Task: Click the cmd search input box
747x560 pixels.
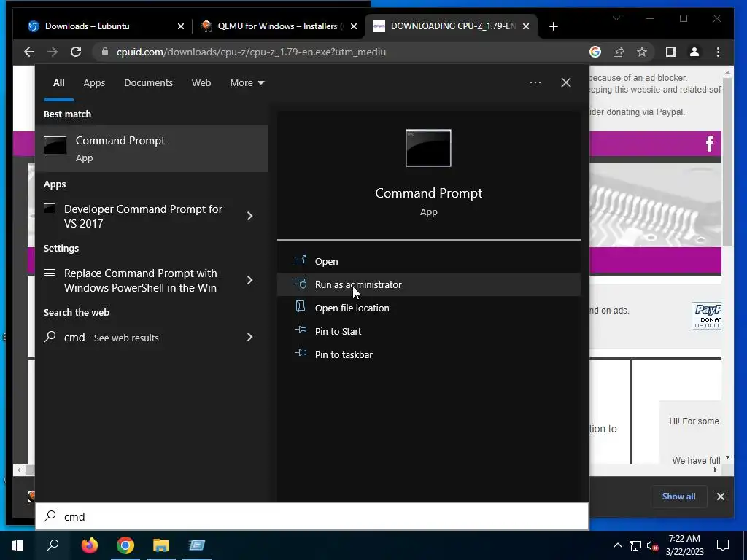Action: [312, 517]
